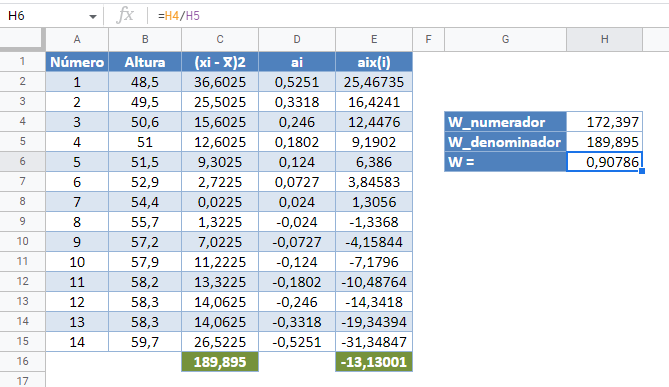Click the W_denominador label cell

(x=506, y=142)
